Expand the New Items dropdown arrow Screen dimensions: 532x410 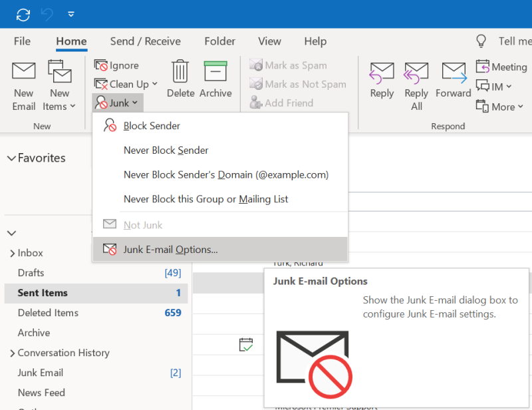pos(72,106)
